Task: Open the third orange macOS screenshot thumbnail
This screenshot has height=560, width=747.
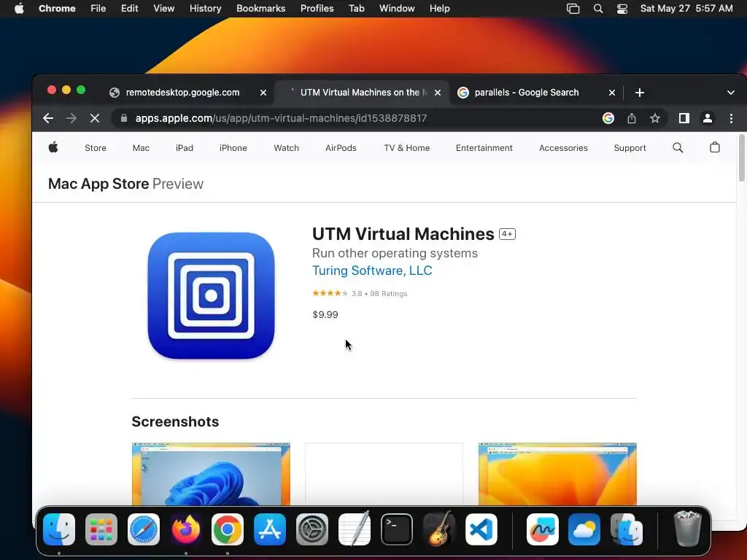Action: coord(557,474)
